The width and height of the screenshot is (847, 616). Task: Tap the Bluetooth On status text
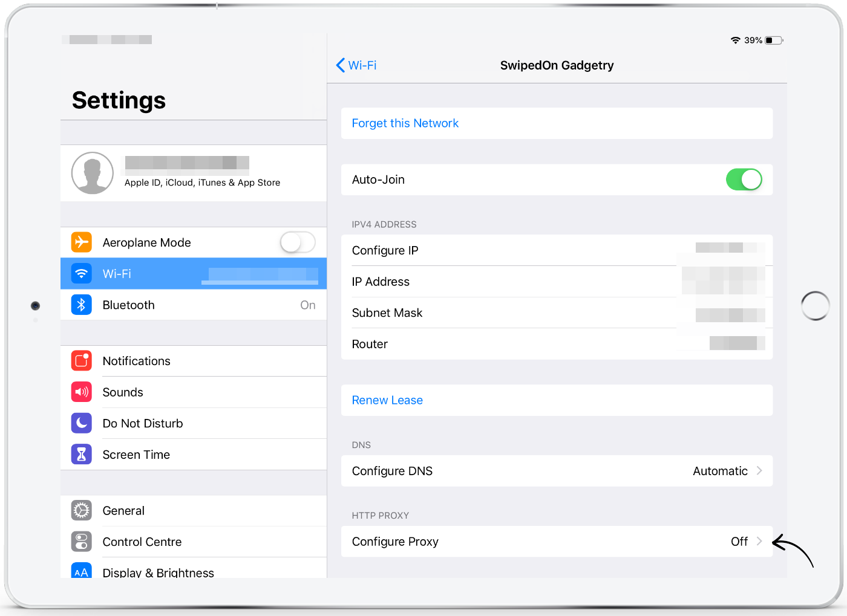tap(308, 305)
